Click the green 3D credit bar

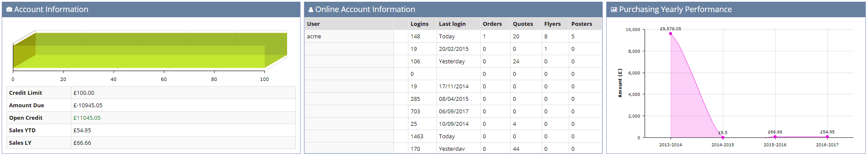tap(150, 51)
